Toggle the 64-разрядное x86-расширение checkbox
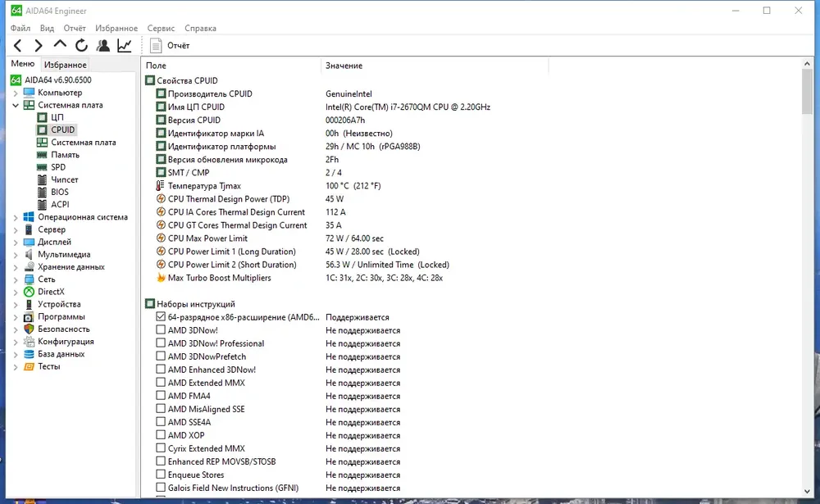Image resolution: width=820 pixels, height=504 pixels. (161, 317)
